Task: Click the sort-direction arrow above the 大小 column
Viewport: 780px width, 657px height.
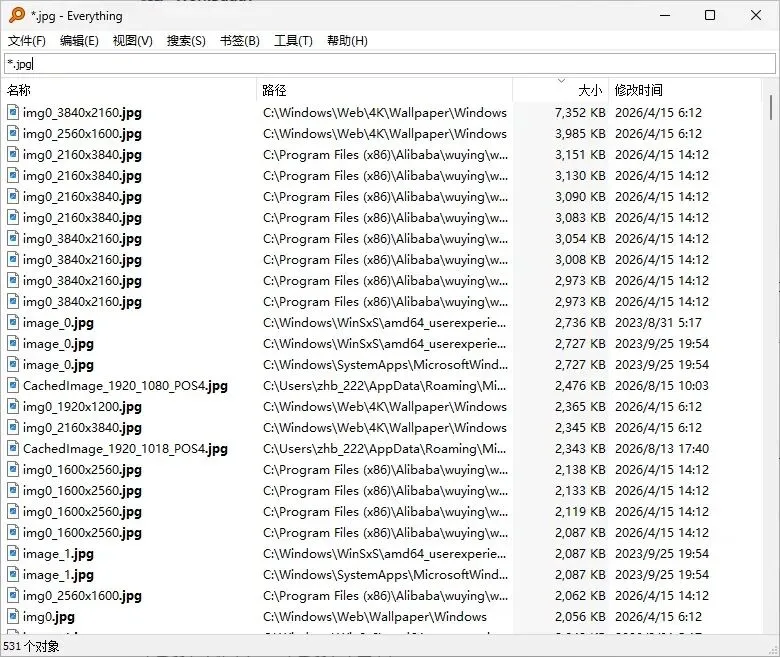Action: (x=561, y=81)
